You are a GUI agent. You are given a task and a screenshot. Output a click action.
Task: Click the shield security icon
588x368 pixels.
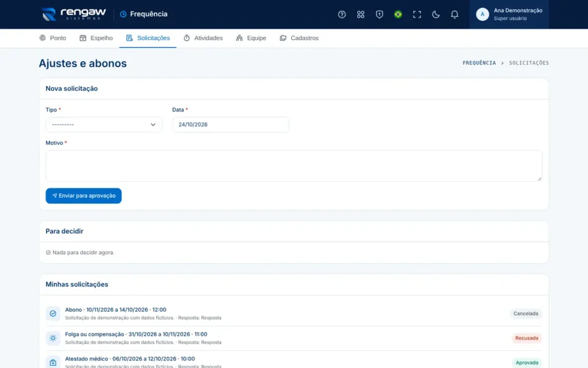tap(379, 14)
